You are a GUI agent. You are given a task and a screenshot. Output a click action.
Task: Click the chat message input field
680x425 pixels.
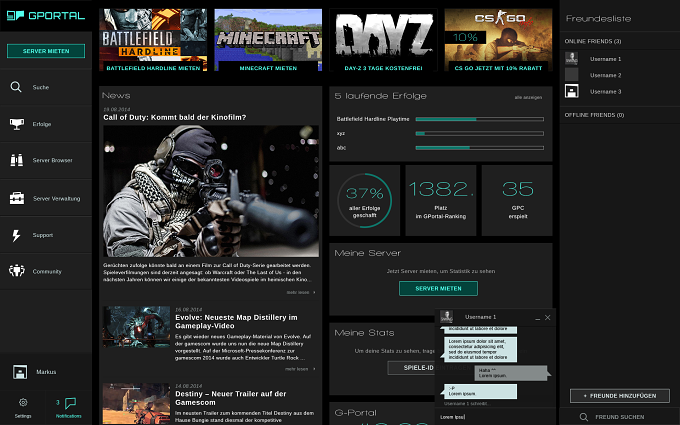tap(495, 417)
